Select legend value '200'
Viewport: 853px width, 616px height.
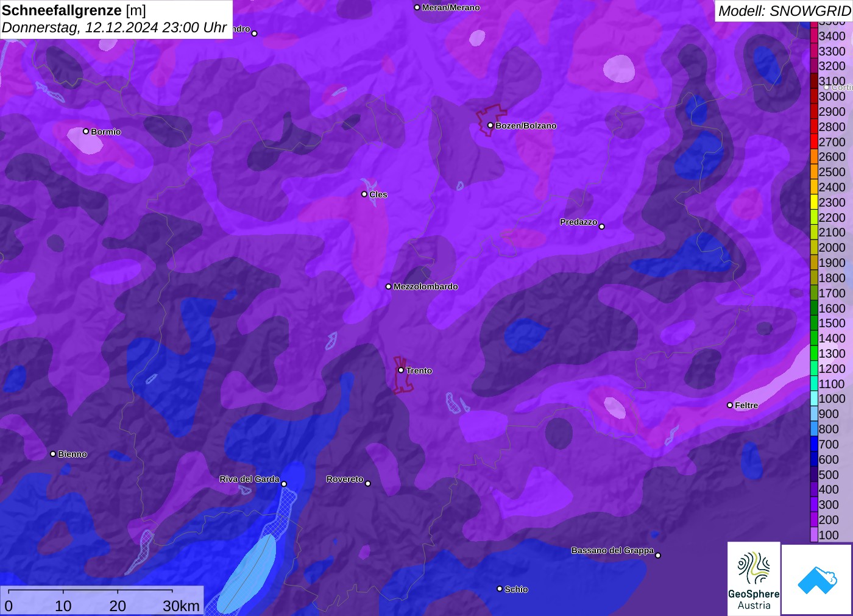click(829, 520)
